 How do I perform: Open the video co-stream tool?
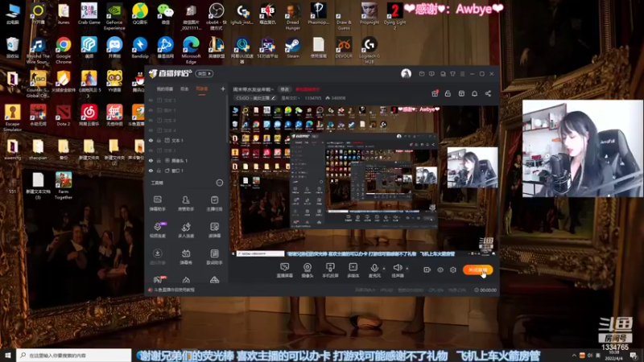(157, 230)
